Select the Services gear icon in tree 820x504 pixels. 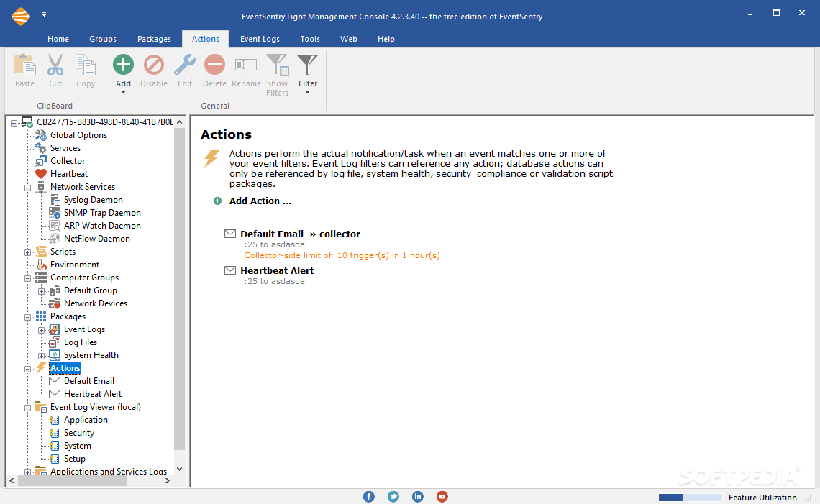41,148
